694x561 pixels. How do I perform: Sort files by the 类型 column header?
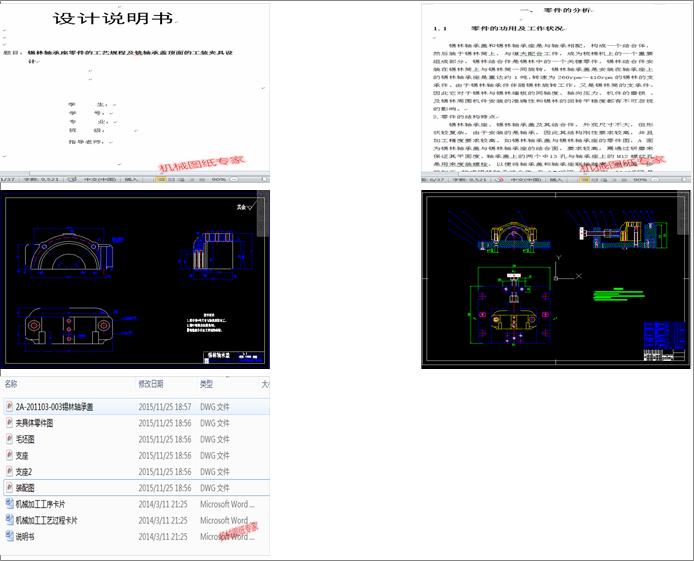coord(206,384)
